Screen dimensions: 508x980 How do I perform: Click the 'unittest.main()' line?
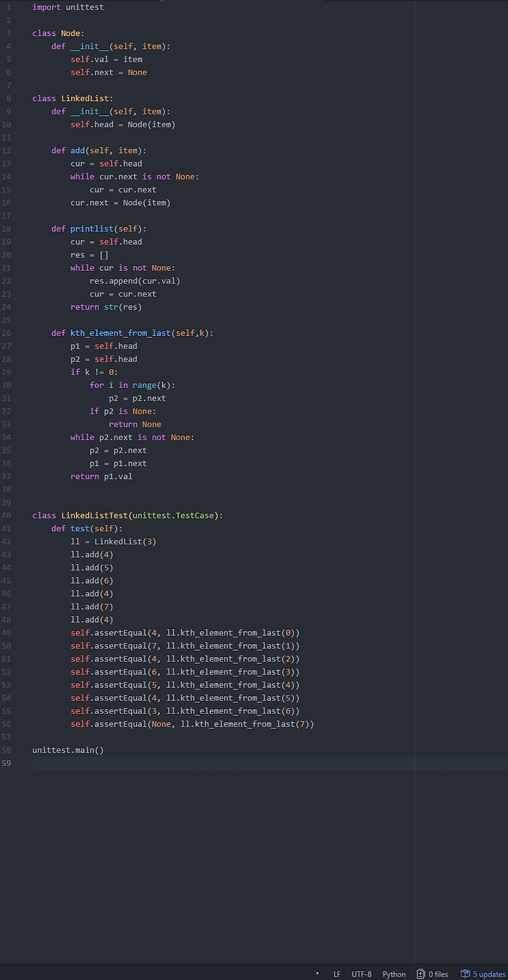pos(68,750)
